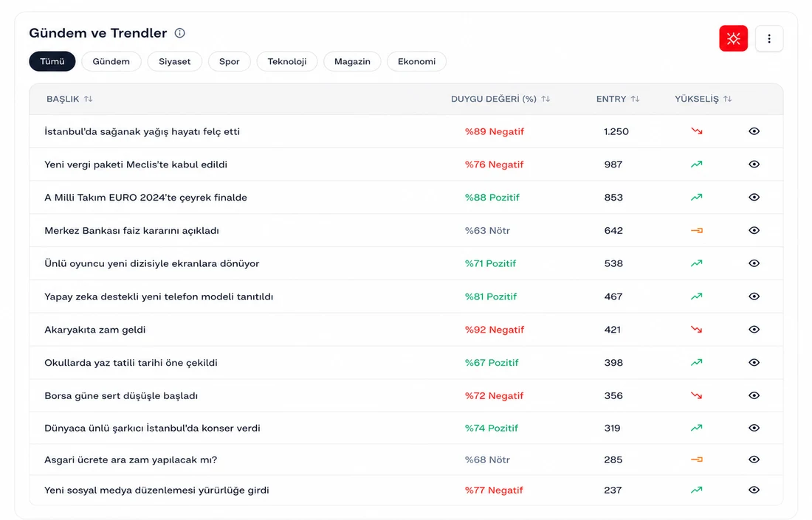The height and width of the screenshot is (520, 812).
Task: Switch to the Teknoloji filter tab
Action: [x=287, y=61]
